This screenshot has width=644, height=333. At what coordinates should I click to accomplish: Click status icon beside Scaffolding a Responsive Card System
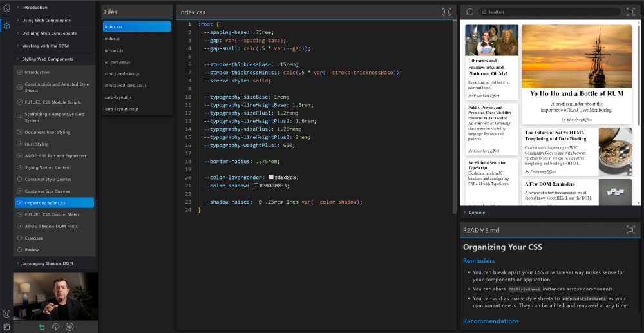19,117
